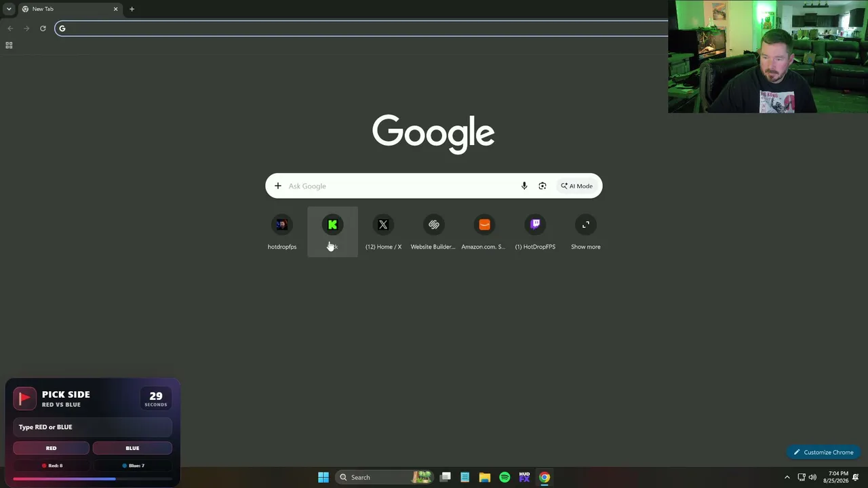Reload the page

(x=43, y=28)
